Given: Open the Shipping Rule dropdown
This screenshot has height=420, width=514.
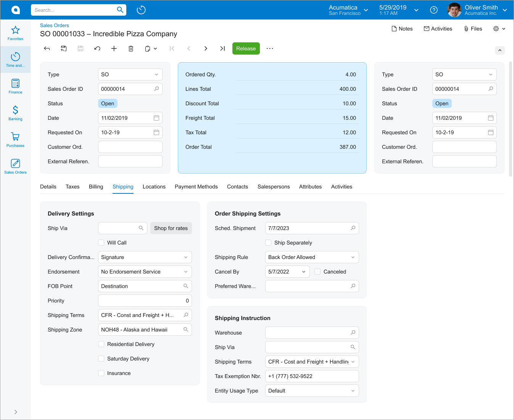Looking at the screenshot, I should (312, 257).
